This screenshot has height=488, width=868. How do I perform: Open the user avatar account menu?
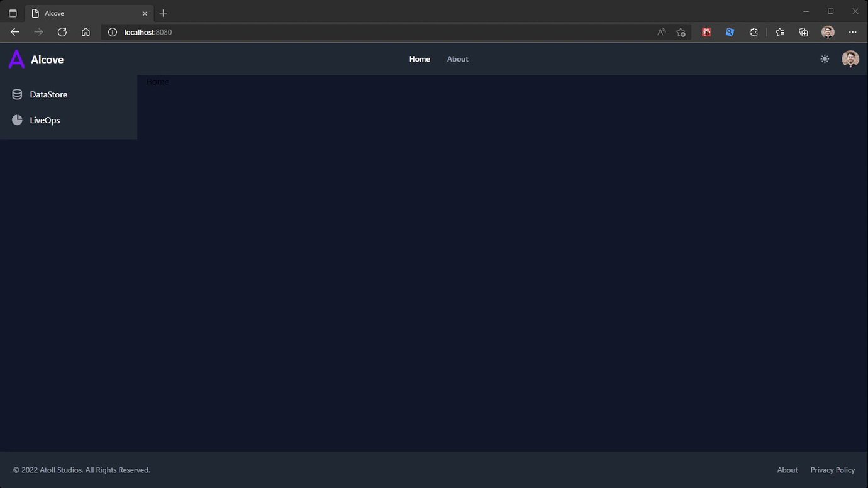(850, 58)
